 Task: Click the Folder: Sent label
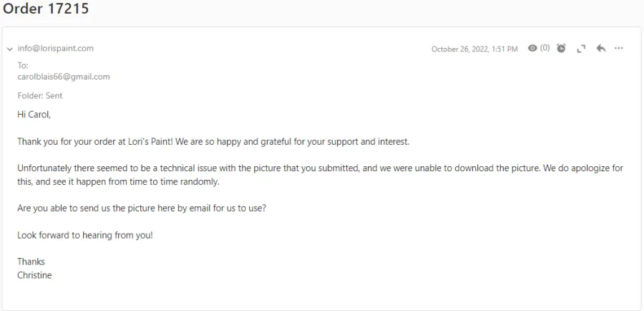coord(40,95)
